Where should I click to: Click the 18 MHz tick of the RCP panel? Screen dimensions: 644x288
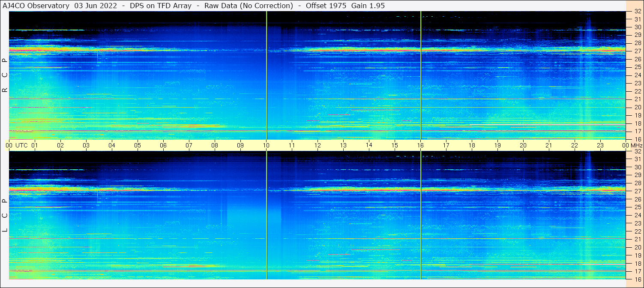tap(638, 123)
